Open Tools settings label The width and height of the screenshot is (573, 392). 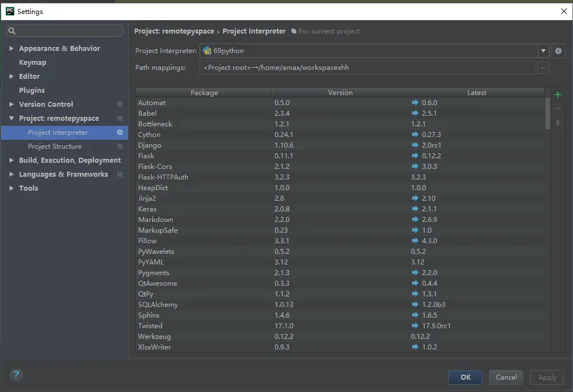click(29, 188)
